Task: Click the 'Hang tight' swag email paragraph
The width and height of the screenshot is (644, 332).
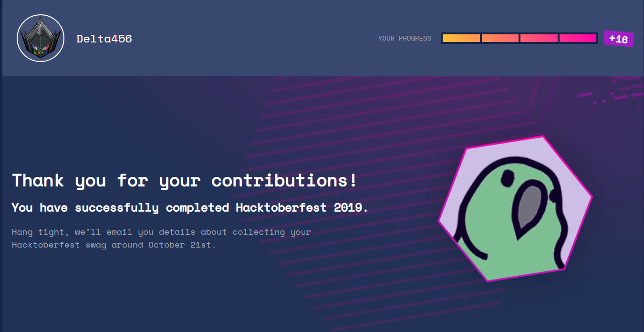Action: pos(161,239)
